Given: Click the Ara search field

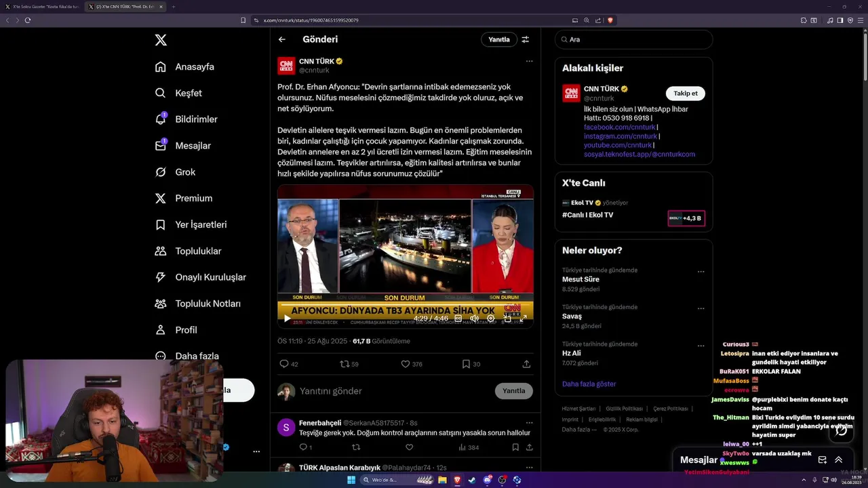Looking at the screenshot, I should pos(633,39).
